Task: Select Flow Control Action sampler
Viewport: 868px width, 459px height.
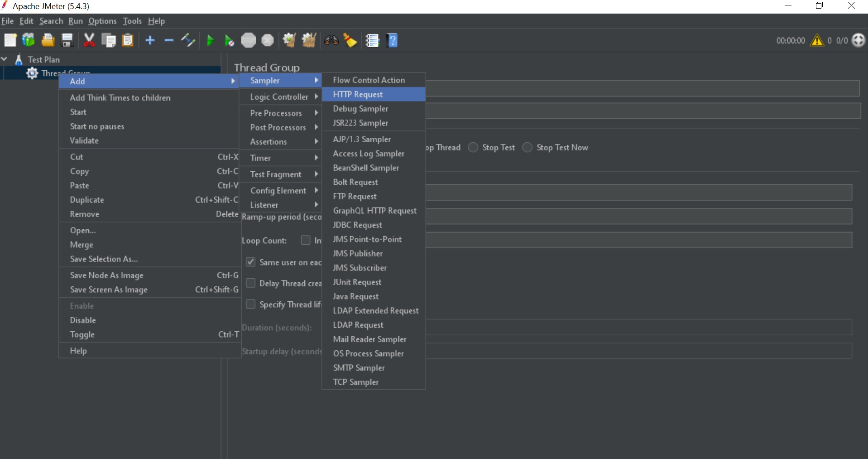Action: (x=374, y=80)
